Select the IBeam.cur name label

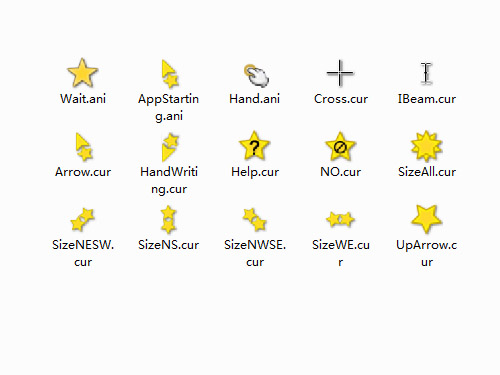427,99
